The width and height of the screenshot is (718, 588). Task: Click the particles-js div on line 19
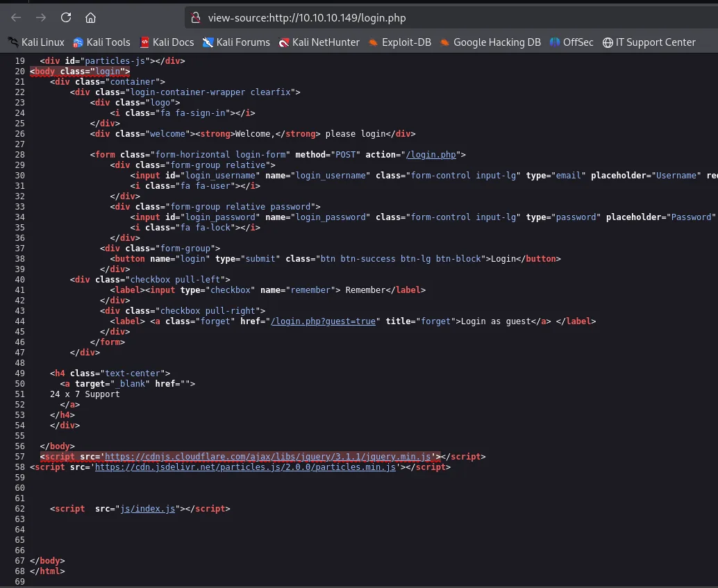pos(112,61)
